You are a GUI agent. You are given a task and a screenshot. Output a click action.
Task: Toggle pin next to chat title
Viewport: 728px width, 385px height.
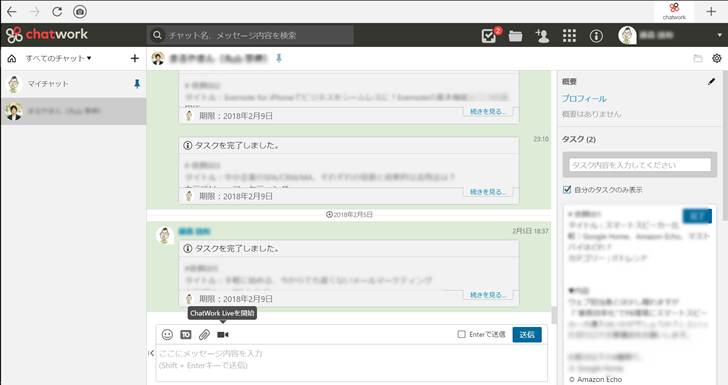[x=279, y=59]
